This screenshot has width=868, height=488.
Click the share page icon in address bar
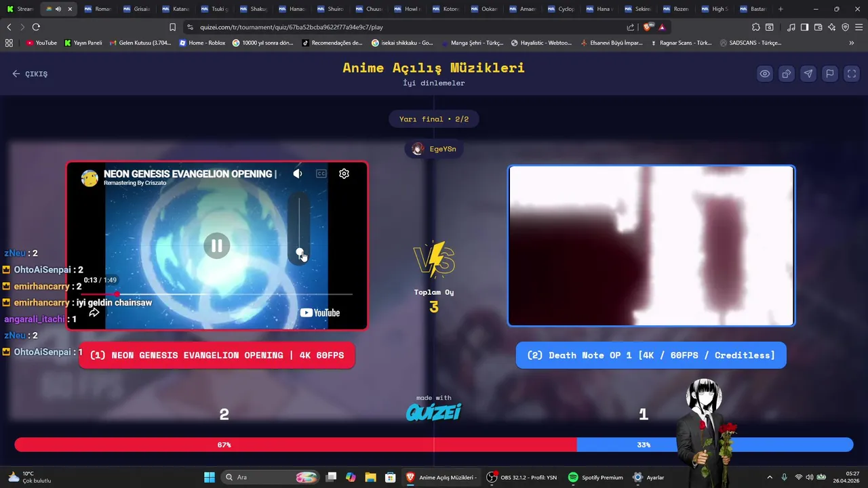click(631, 27)
